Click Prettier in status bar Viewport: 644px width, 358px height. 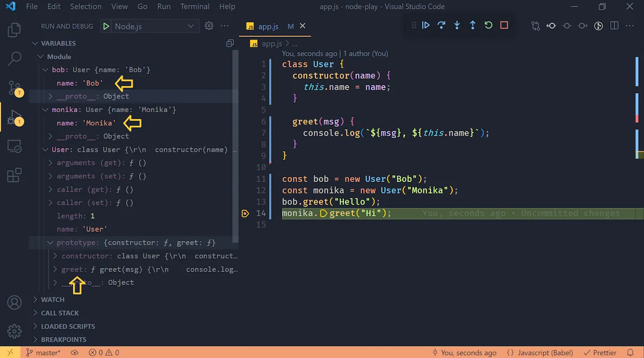point(601,353)
